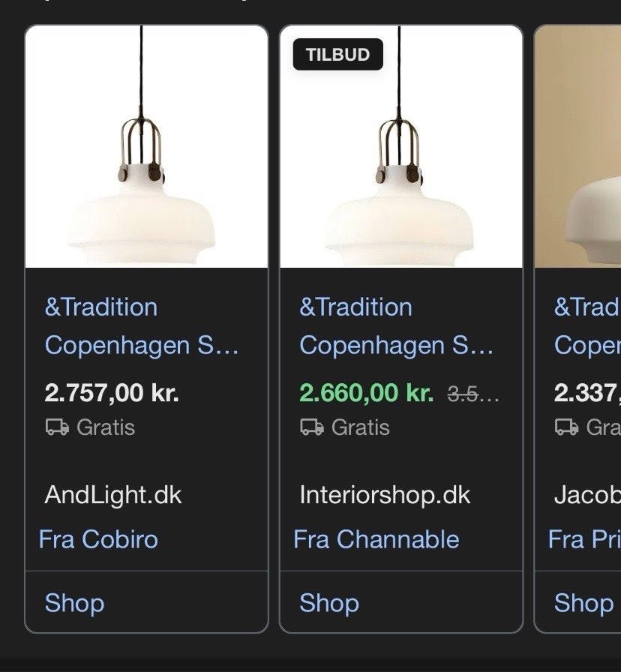Select the AndLight.dk store name
621x672 pixels.
point(113,495)
